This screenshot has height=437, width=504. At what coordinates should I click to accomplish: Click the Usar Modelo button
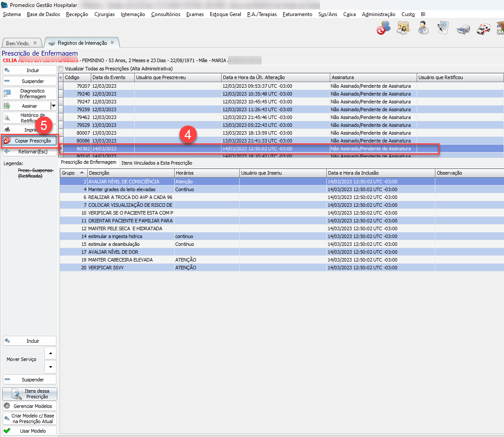30,431
